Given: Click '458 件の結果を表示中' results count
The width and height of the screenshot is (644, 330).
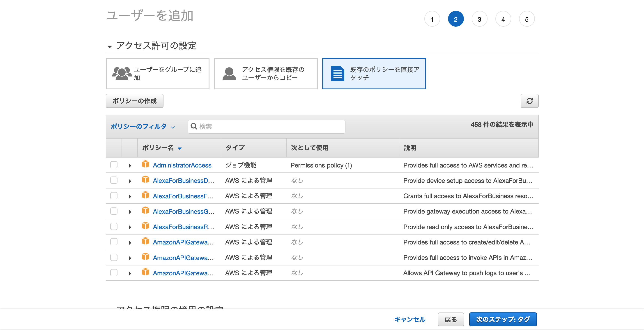Looking at the screenshot, I should [x=502, y=125].
